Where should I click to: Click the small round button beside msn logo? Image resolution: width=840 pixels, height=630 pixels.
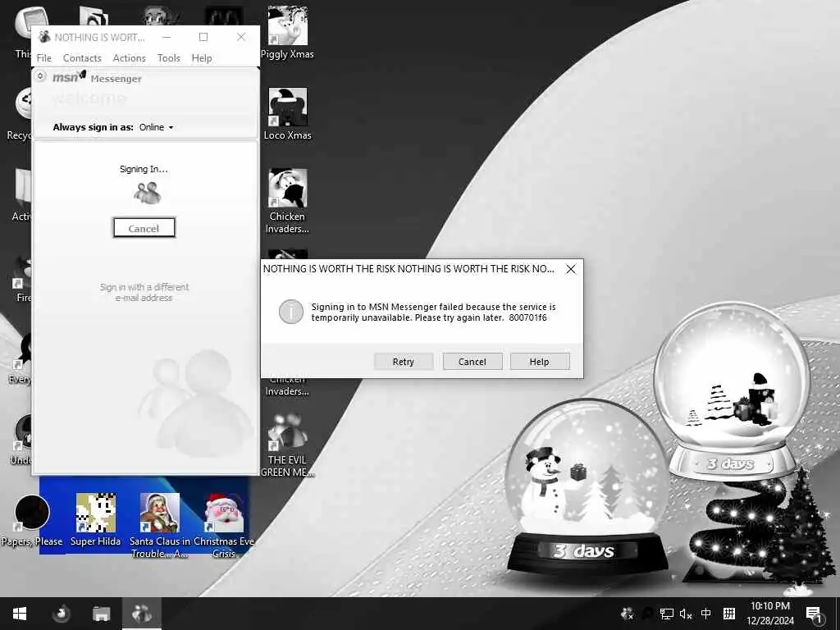coord(41,76)
